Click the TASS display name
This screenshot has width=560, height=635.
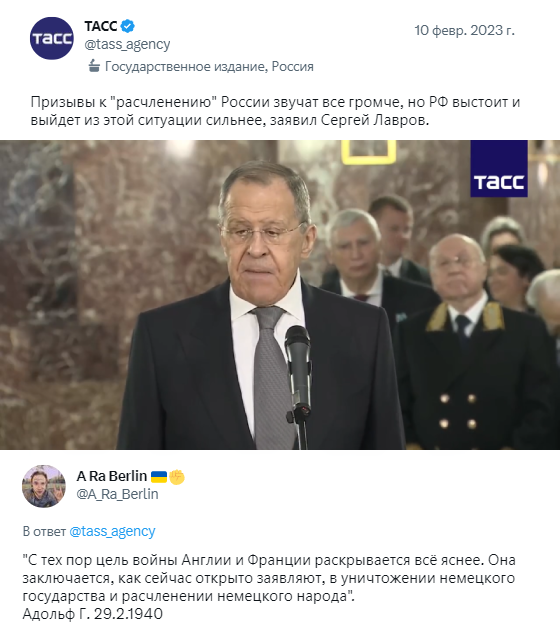coord(101,26)
